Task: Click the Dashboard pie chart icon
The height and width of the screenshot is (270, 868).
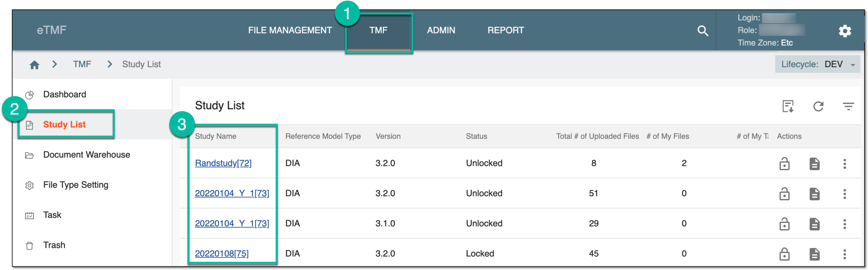Action: coord(30,95)
